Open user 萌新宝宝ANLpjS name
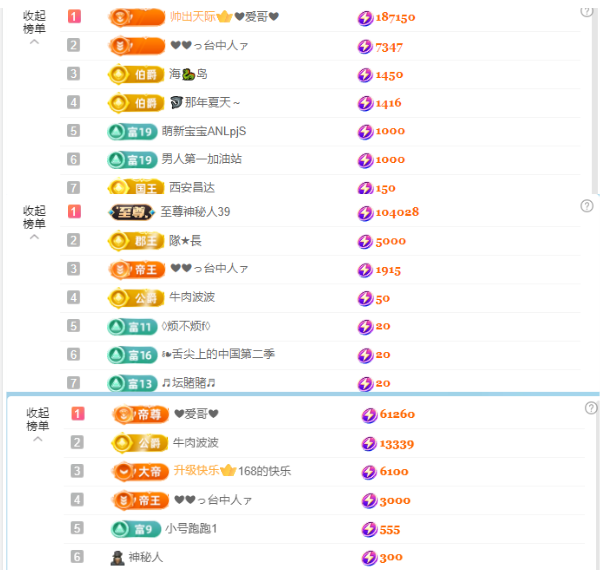 [x=204, y=131]
